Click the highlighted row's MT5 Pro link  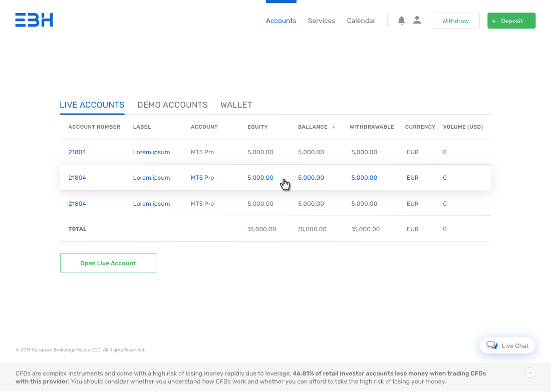pyautogui.click(x=202, y=178)
